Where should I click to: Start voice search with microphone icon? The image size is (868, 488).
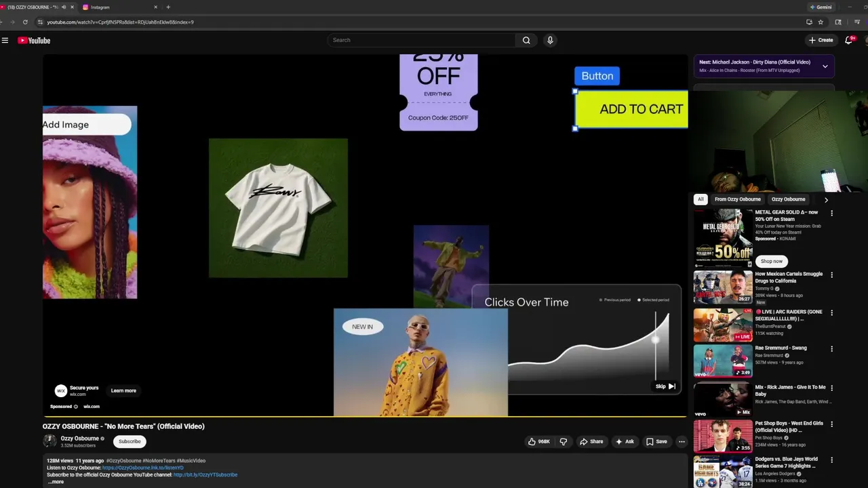[x=550, y=40]
